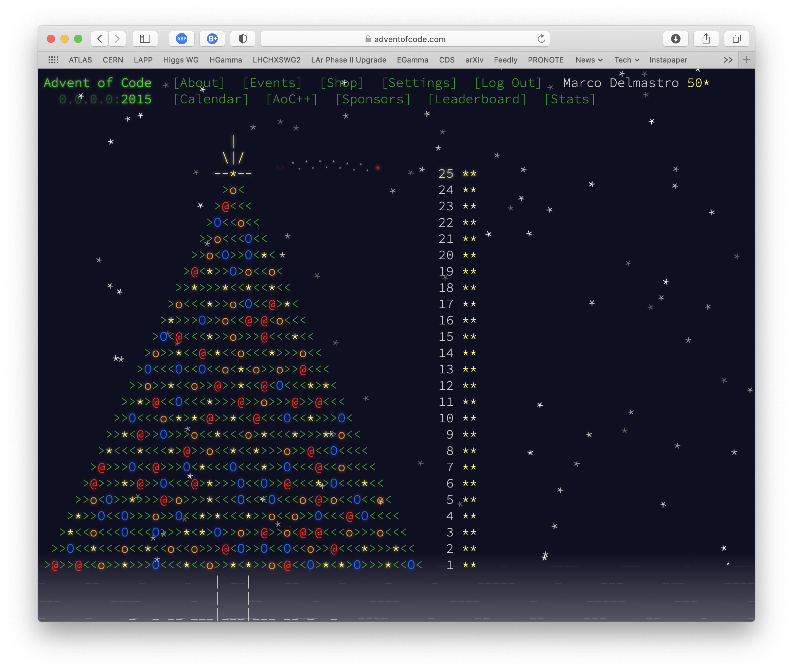Show hidden bookmarks via double chevron
The height and width of the screenshot is (672, 793).
point(728,60)
